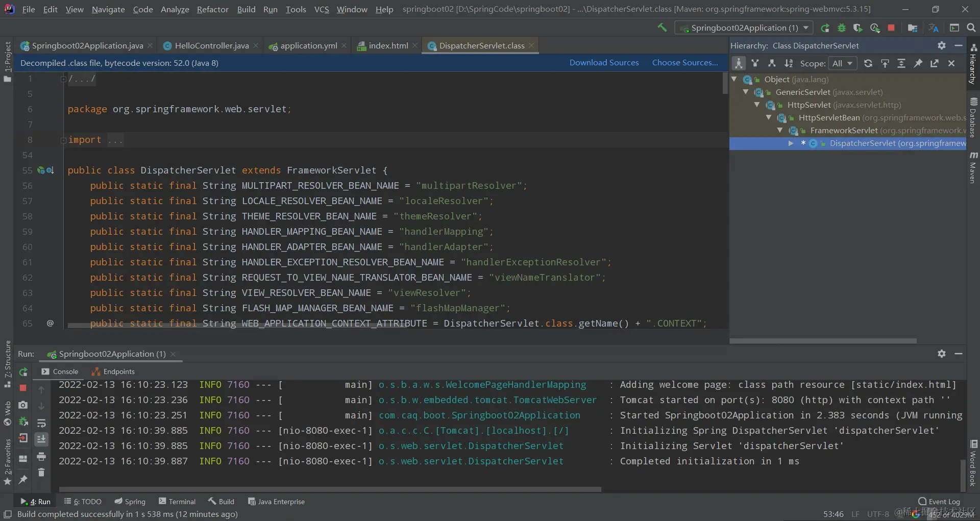Image resolution: width=980 pixels, height=521 pixels.
Task: Pin the Hierarchy tab
Action: click(x=918, y=63)
